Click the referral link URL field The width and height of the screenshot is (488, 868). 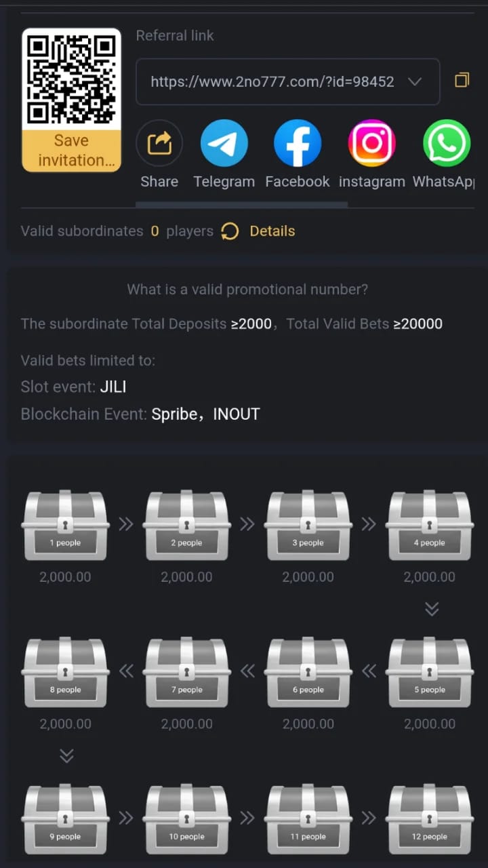[272, 82]
